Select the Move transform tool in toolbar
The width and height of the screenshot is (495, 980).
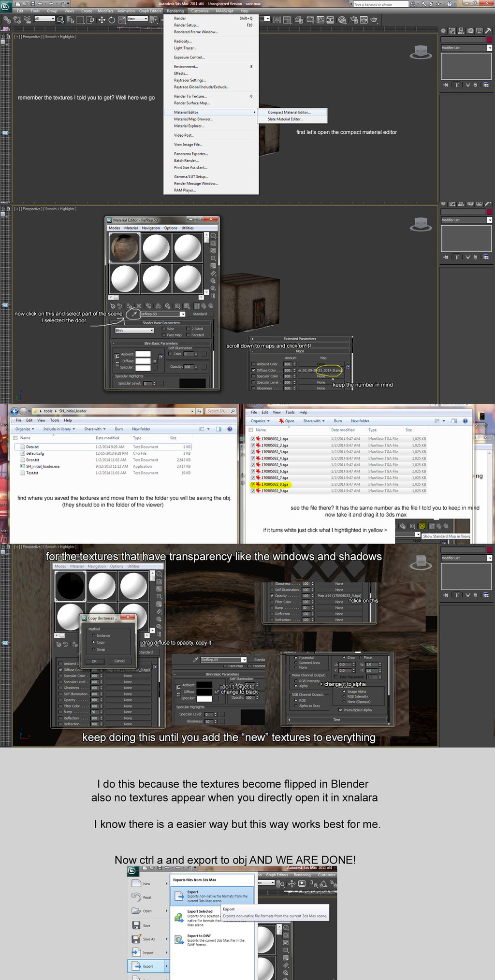click(x=102, y=20)
